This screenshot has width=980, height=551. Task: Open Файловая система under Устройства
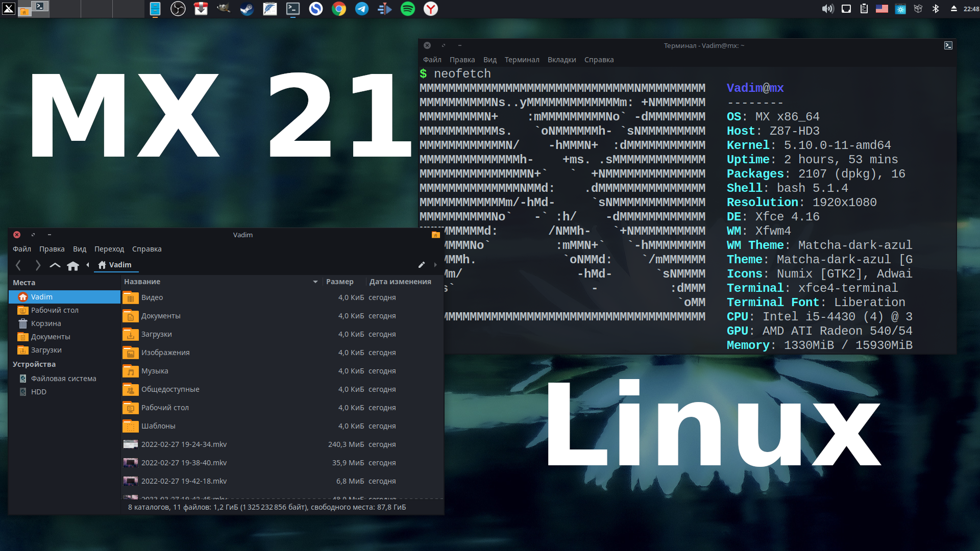coord(65,379)
